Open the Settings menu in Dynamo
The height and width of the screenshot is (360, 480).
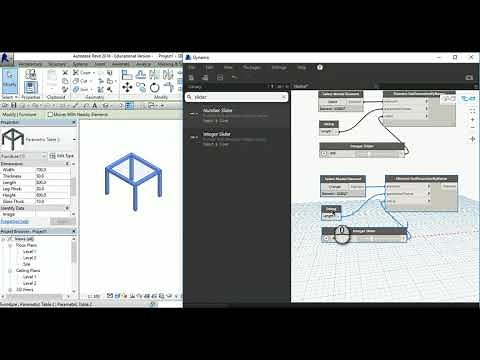tap(279, 67)
